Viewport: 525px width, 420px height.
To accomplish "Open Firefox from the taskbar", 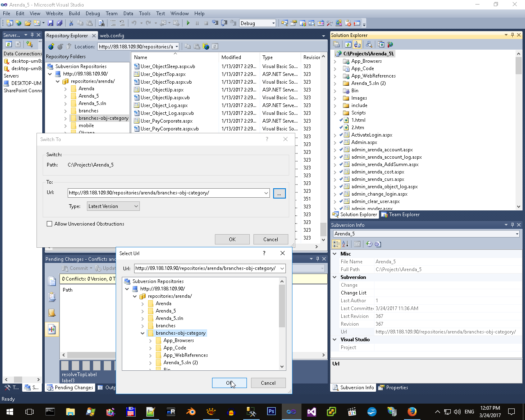I will 412,411.
